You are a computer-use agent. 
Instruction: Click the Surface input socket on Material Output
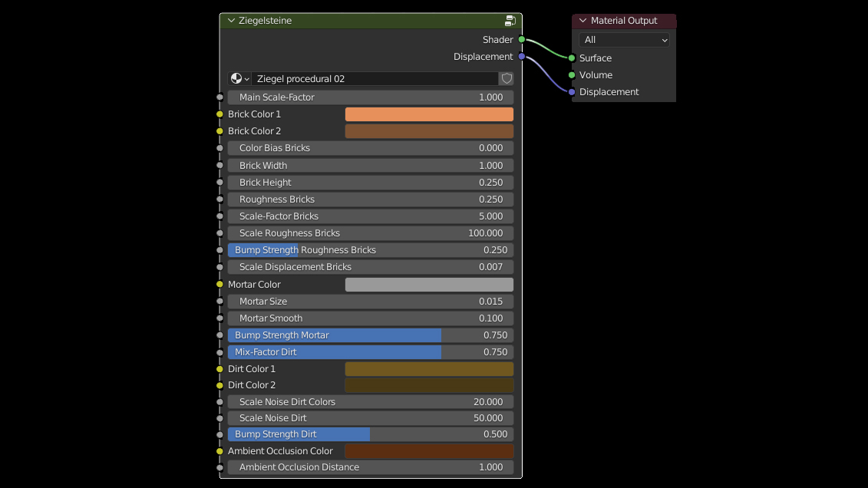(x=572, y=58)
